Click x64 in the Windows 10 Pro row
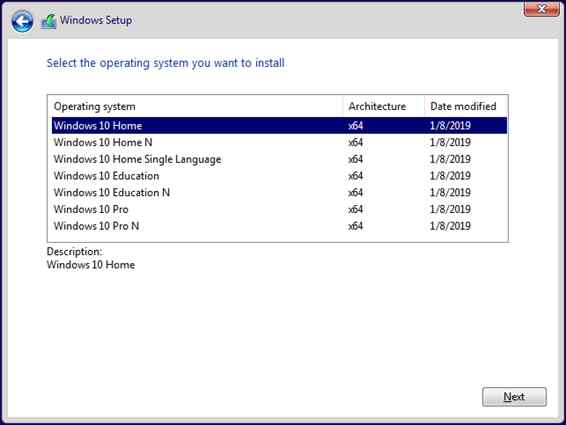The height and width of the screenshot is (425, 566). click(355, 209)
